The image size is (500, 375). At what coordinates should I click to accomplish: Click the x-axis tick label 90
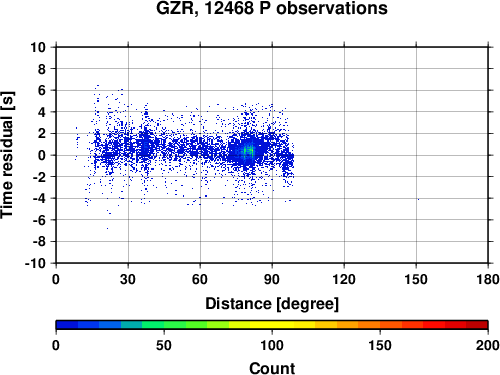coord(272,279)
